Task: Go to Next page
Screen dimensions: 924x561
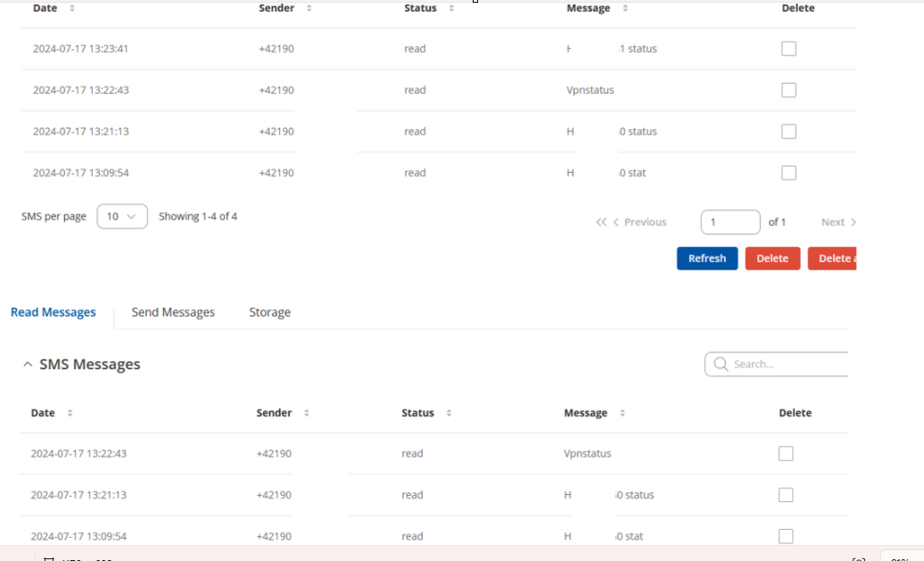Action: pyautogui.click(x=838, y=222)
